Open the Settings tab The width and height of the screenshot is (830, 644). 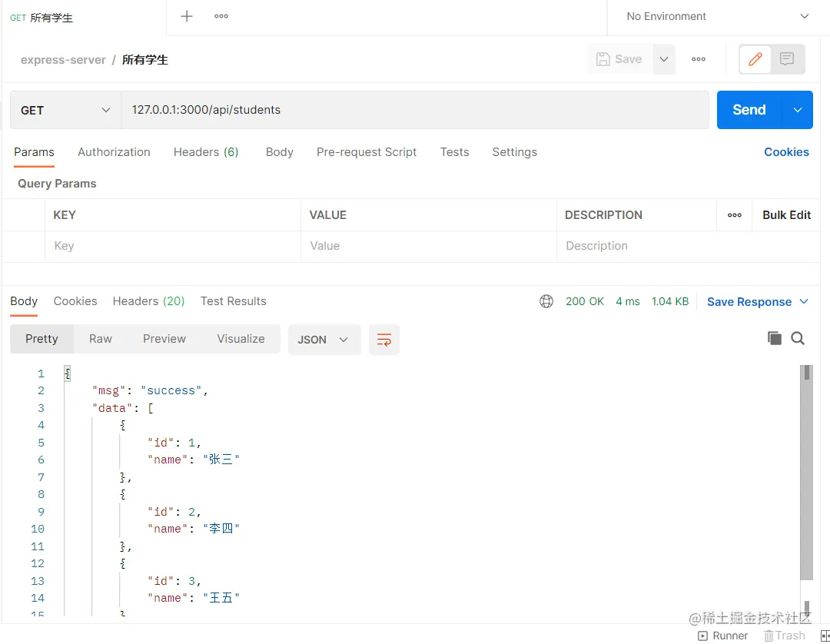[x=514, y=152]
